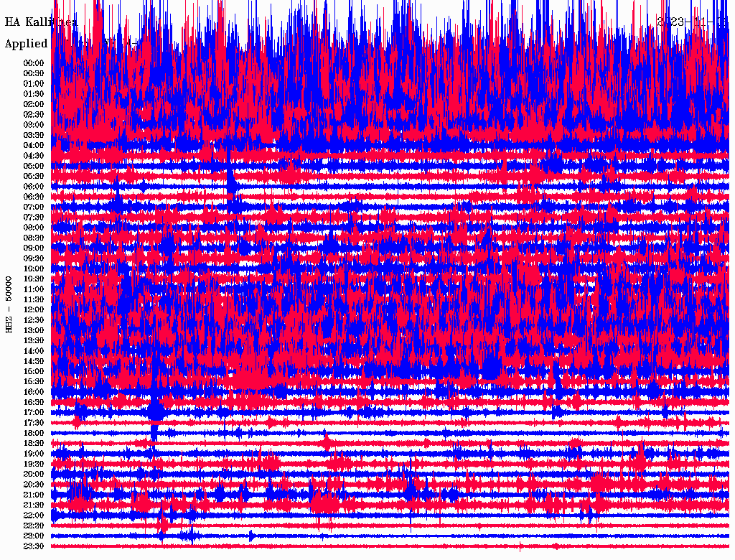Screen dimensions: 735x560
Task: Select the 16:30 time label
Action: [x=34, y=403]
